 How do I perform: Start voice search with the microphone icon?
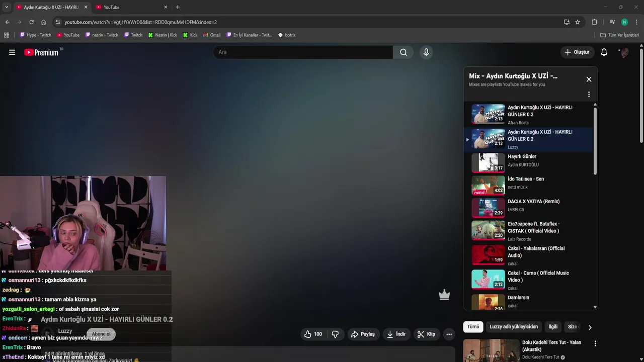(x=426, y=52)
